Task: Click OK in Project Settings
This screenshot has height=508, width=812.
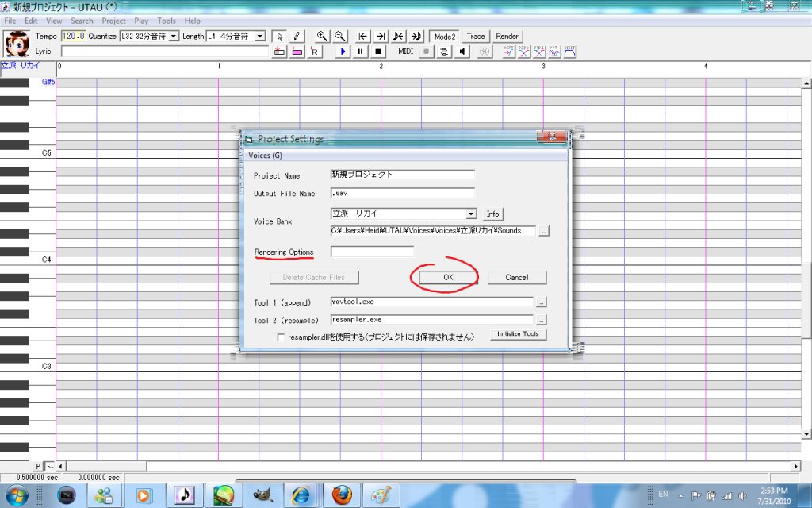Action: click(448, 277)
